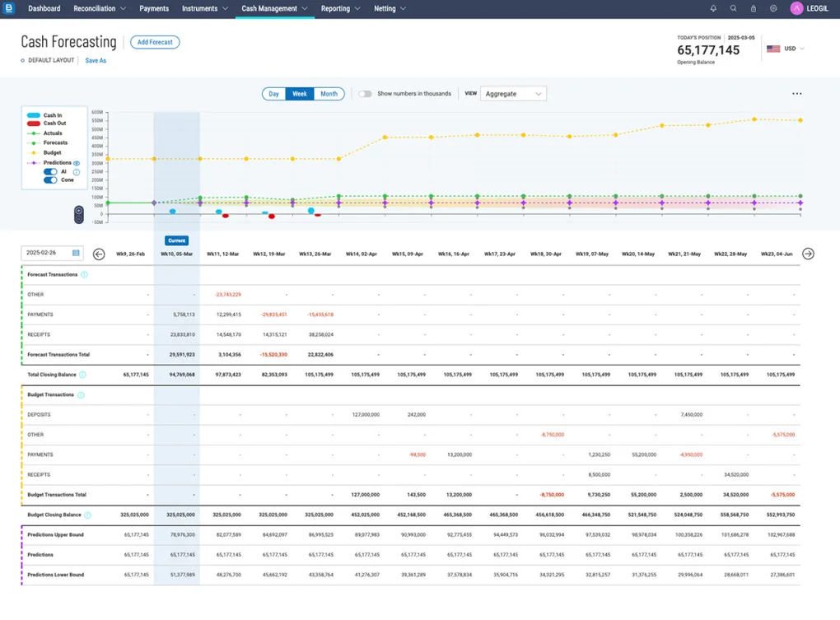Click info icon next to Budget Closing Balance
The width and height of the screenshot is (840, 620).
pyautogui.click(x=87, y=515)
